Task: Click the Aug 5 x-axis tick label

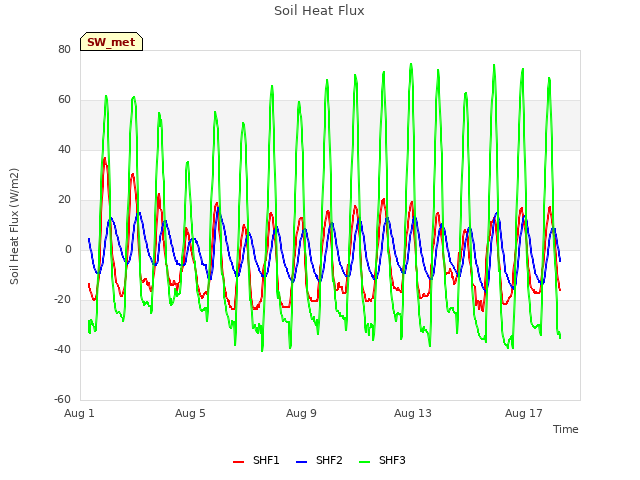Action: [190, 413]
